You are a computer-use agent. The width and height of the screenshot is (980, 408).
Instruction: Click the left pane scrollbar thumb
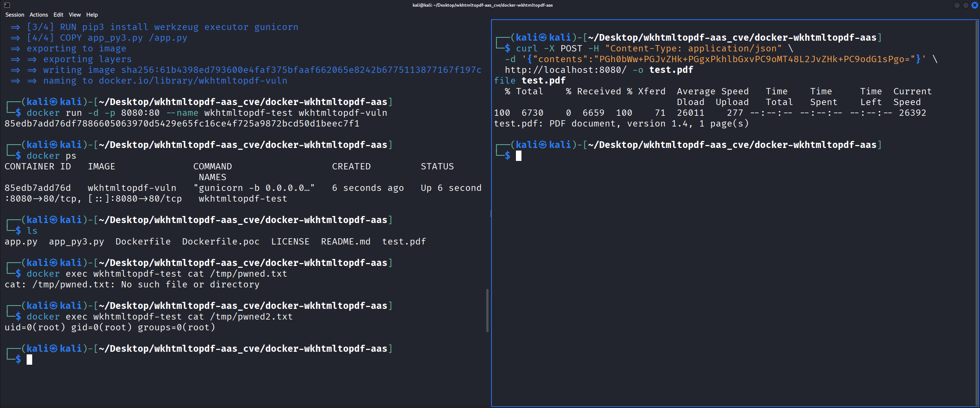coord(487,310)
